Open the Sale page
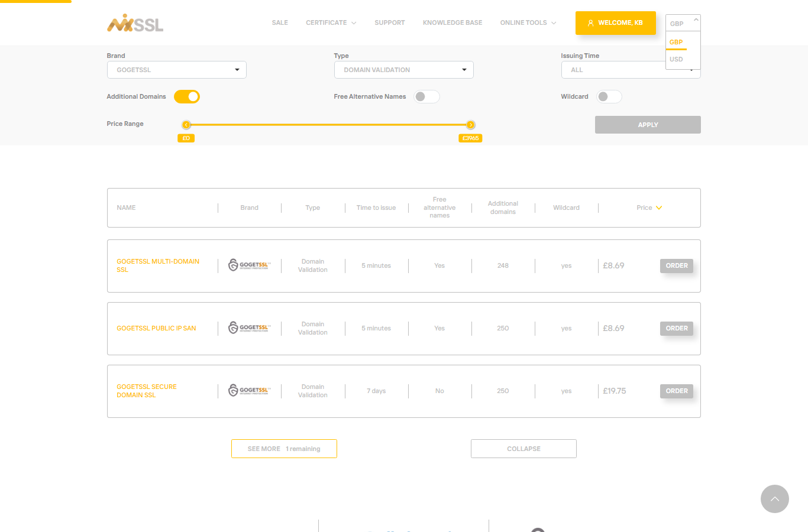 coord(280,22)
